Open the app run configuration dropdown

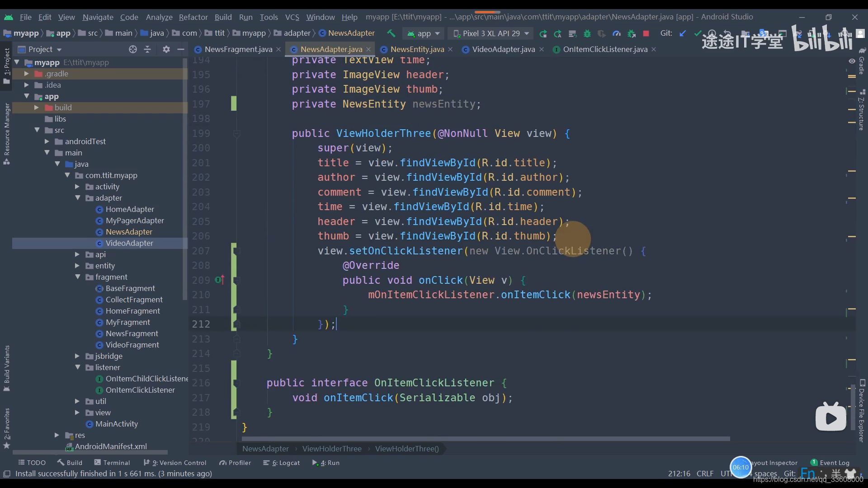(x=424, y=33)
